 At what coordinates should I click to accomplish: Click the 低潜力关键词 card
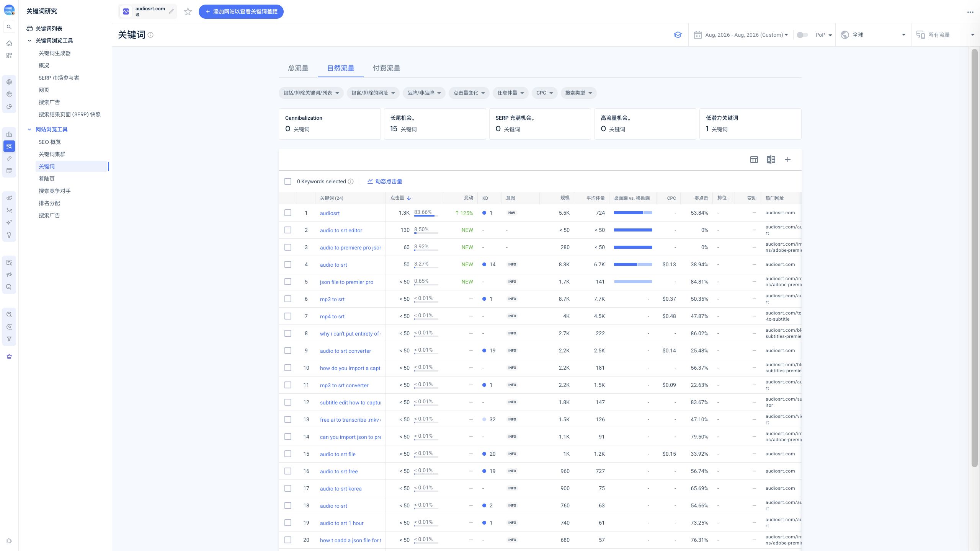(750, 124)
